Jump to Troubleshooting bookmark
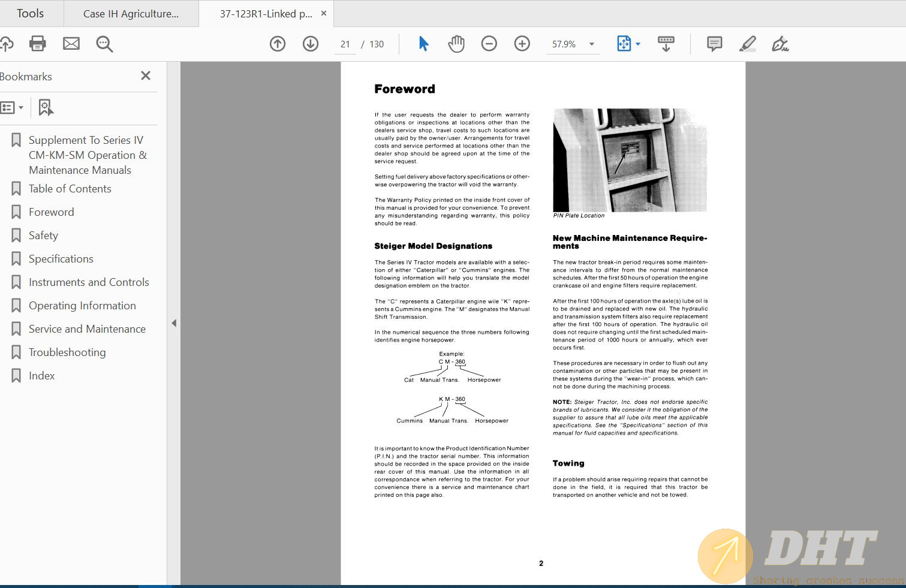This screenshot has height=588, width=906. click(x=67, y=352)
